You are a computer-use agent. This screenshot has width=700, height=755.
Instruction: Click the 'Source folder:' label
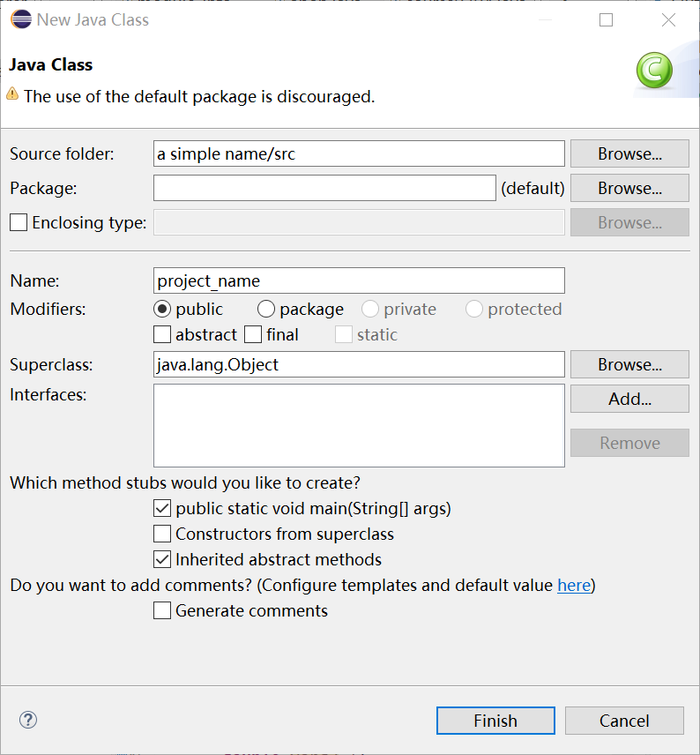click(x=62, y=153)
